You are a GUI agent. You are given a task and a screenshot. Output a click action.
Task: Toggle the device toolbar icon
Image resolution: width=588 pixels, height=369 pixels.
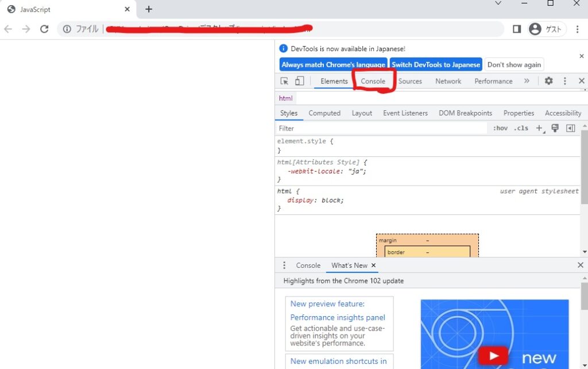tap(298, 81)
